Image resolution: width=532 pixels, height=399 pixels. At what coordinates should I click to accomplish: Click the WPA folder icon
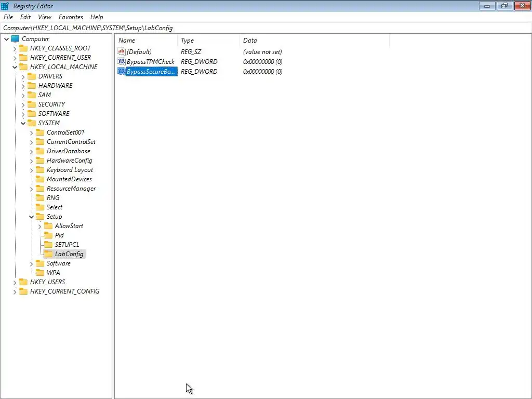point(40,272)
